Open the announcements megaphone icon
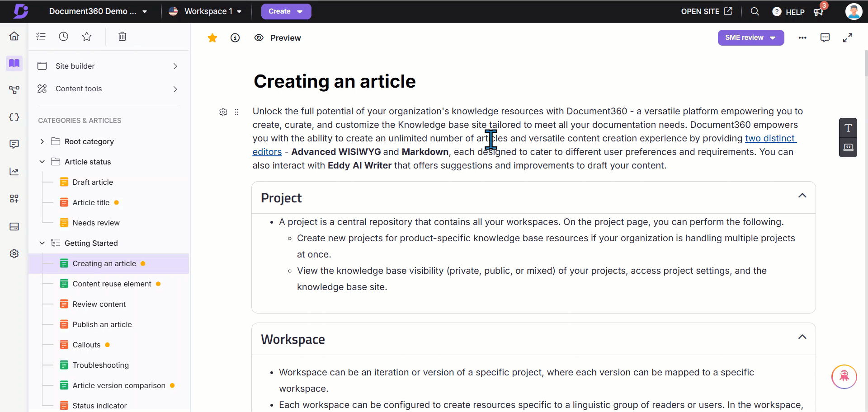The width and height of the screenshot is (868, 412). pos(819,12)
